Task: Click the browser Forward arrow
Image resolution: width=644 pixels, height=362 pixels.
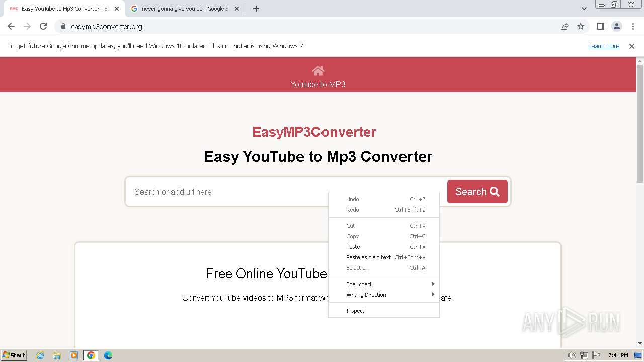Action: [27, 26]
